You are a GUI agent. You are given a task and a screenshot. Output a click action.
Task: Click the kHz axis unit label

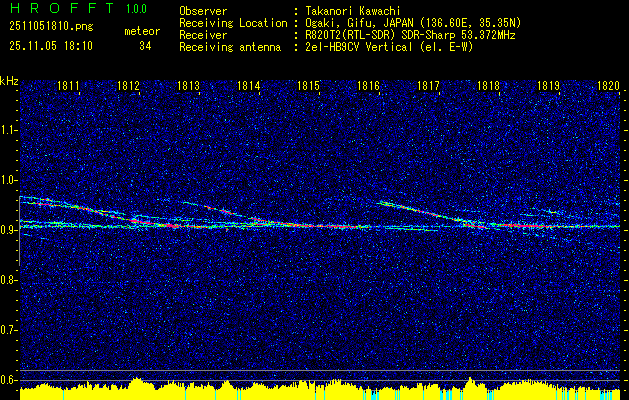[x=9, y=81]
